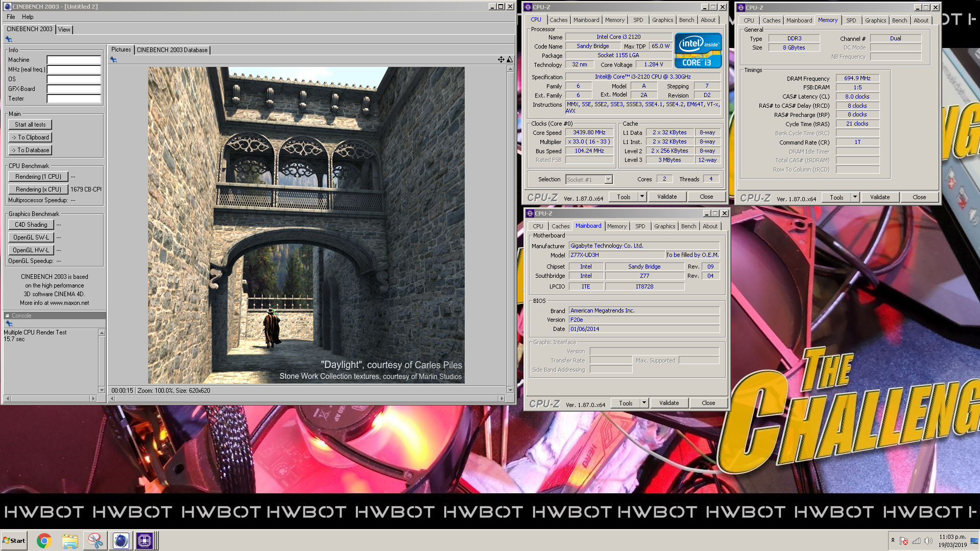Open the Socket #1 selection combo box

tap(589, 180)
